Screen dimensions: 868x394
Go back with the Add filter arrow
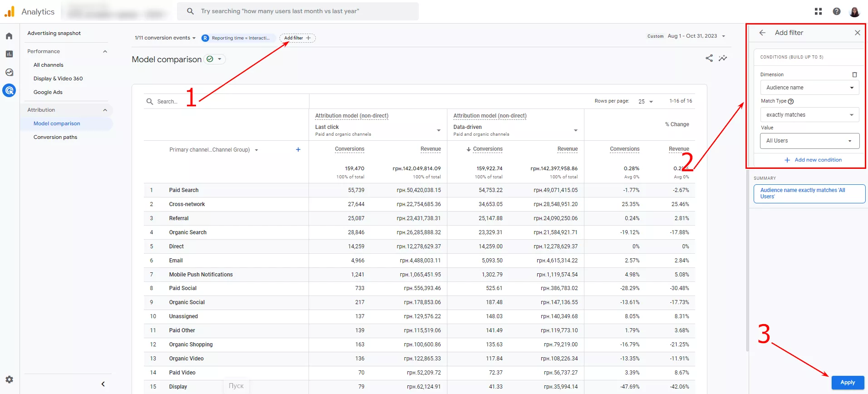(762, 33)
